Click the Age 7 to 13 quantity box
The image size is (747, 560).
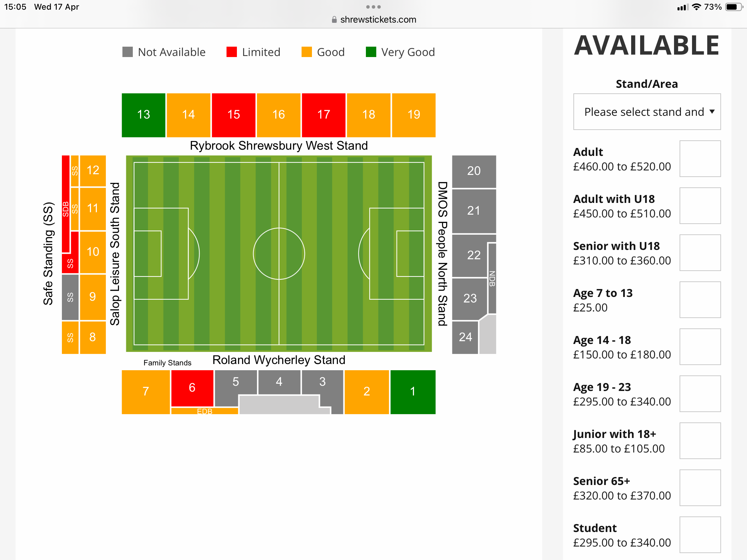coord(700,300)
